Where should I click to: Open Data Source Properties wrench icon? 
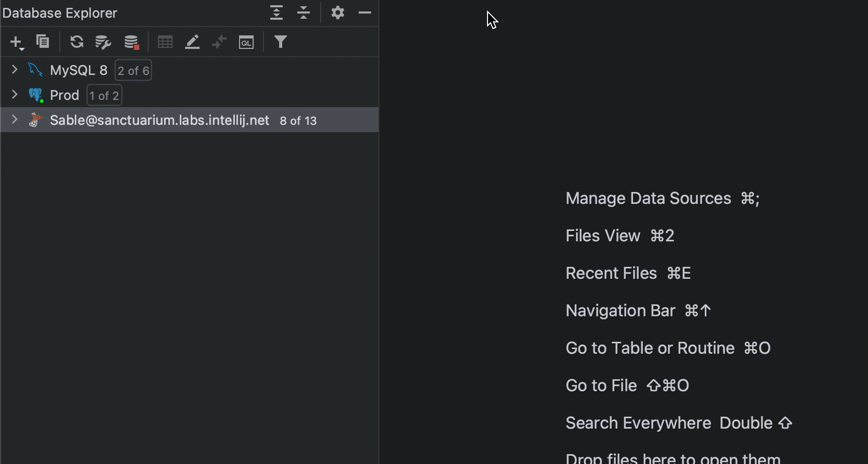pos(103,42)
